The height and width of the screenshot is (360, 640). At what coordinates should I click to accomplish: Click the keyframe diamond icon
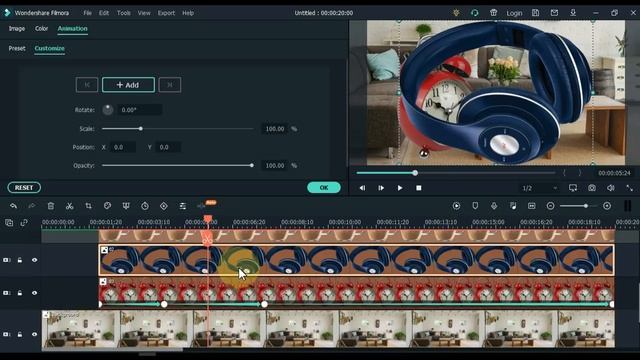164,206
